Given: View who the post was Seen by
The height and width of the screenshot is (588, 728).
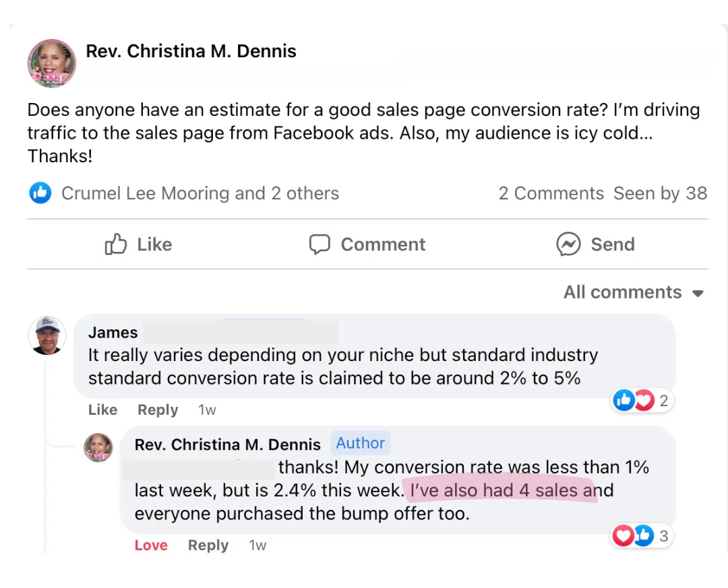Looking at the screenshot, I should click(660, 193).
